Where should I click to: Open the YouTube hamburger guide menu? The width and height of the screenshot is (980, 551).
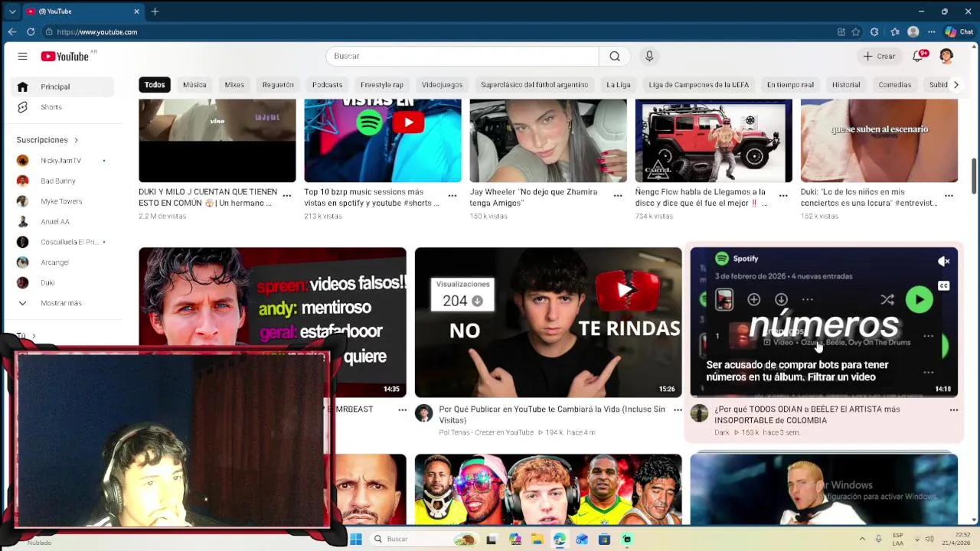pos(22,56)
